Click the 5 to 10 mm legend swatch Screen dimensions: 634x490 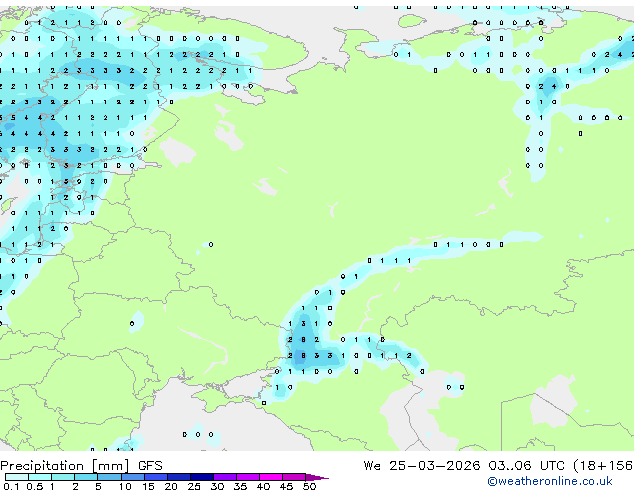point(110,477)
